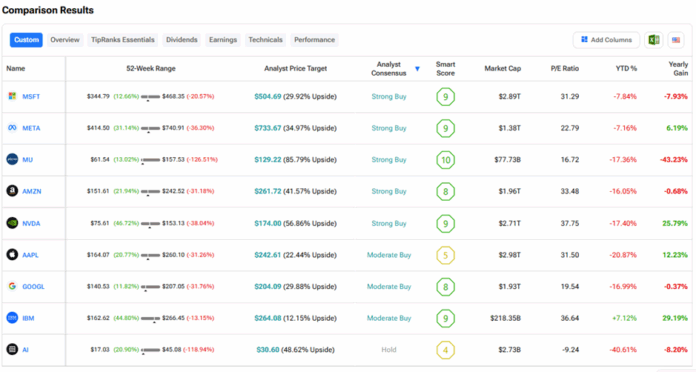The height and width of the screenshot is (372, 696).
Task: Click MU Smart Score 10 badge
Action: pos(445,160)
